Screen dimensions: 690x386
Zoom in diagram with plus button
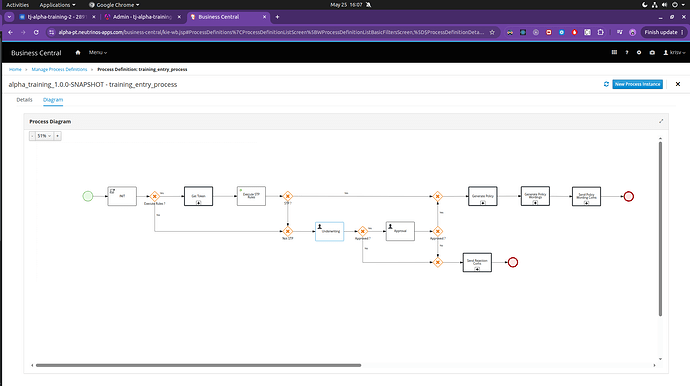pos(57,136)
